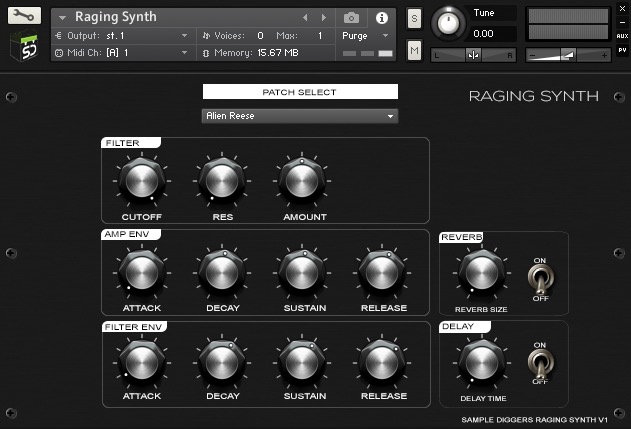Click the Sample Diggers SD logo
Viewport: 631px width, 429px height.
click(25, 47)
